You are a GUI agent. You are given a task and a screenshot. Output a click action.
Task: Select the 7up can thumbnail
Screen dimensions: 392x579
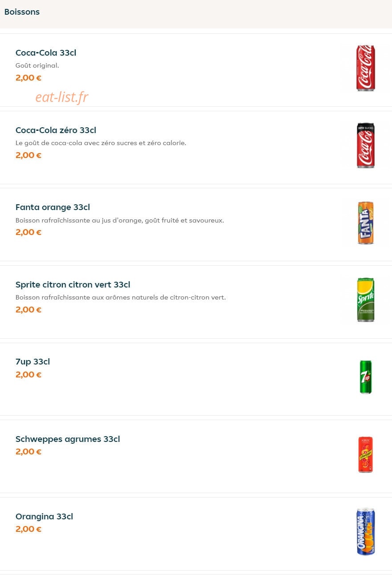(x=366, y=377)
